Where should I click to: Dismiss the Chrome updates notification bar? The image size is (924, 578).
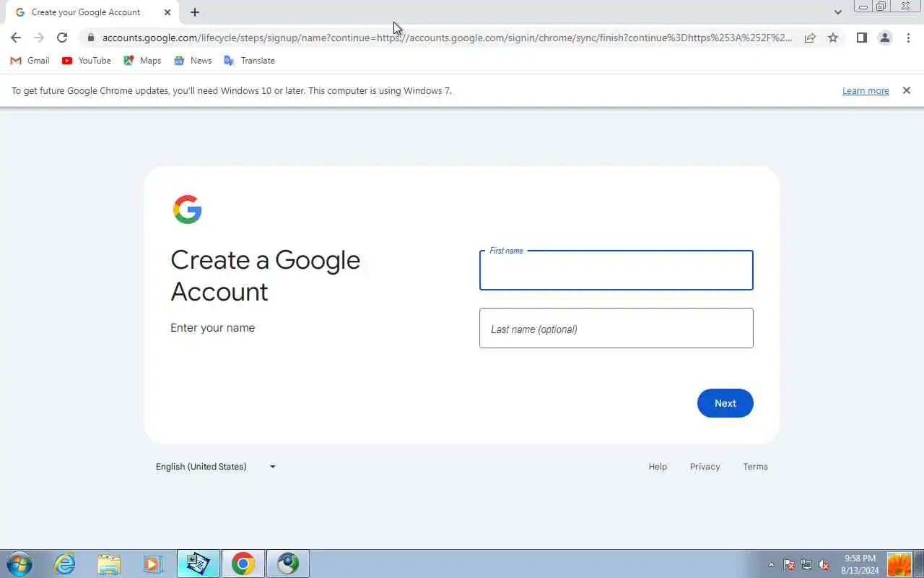[x=907, y=90]
